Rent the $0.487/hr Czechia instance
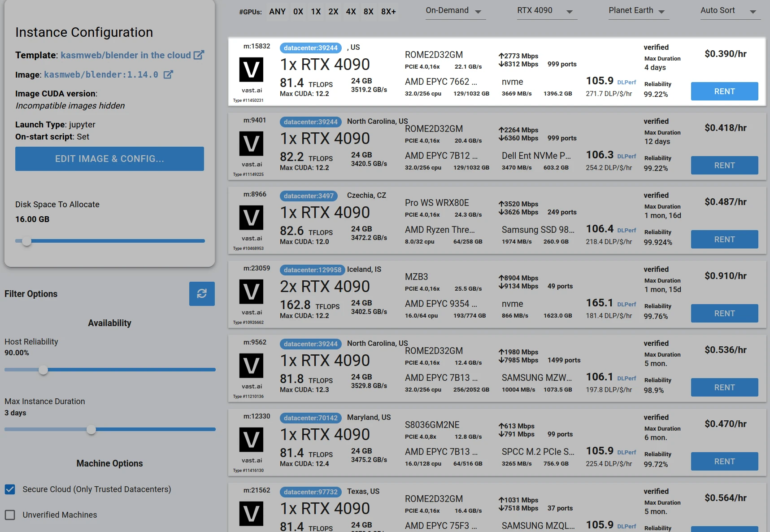The width and height of the screenshot is (770, 532). pyautogui.click(x=724, y=240)
